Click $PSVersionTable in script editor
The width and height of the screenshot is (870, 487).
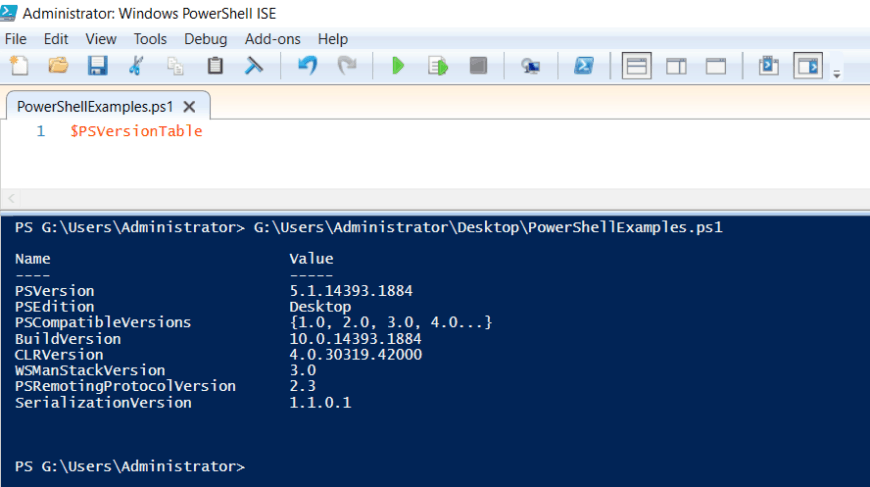tap(136, 131)
